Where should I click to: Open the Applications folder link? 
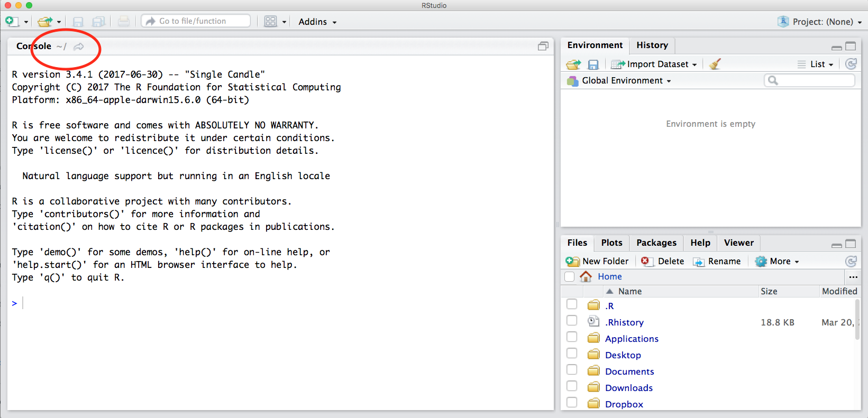click(632, 339)
